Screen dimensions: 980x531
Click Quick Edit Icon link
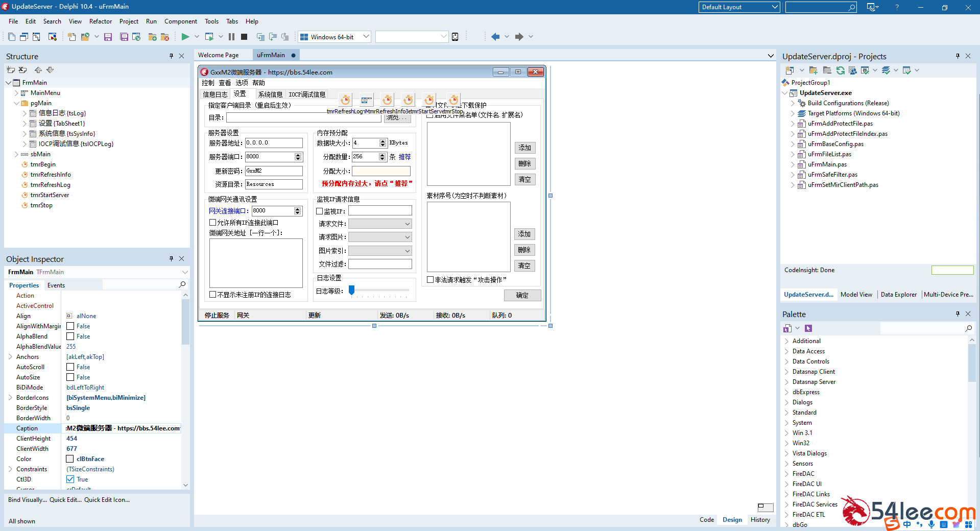[107, 500]
